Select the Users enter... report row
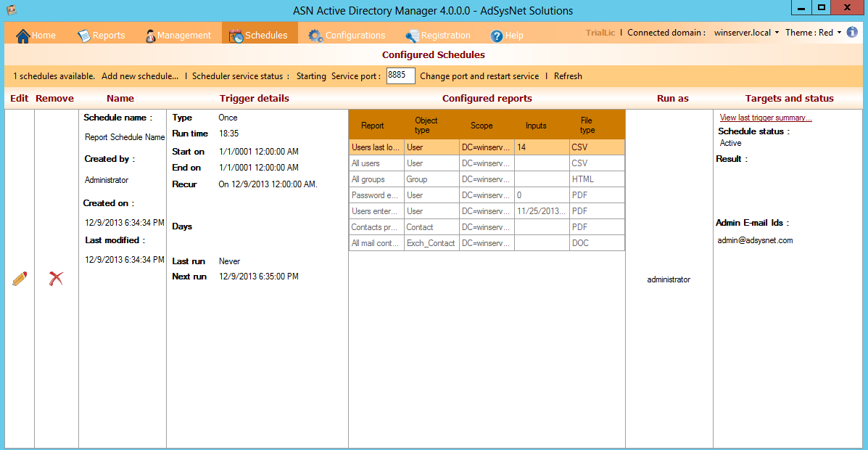868x450 pixels. [x=487, y=211]
